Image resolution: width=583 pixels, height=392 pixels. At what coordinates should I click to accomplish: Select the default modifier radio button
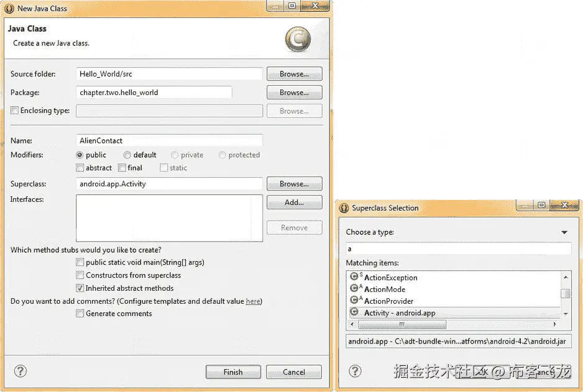(x=127, y=155)
